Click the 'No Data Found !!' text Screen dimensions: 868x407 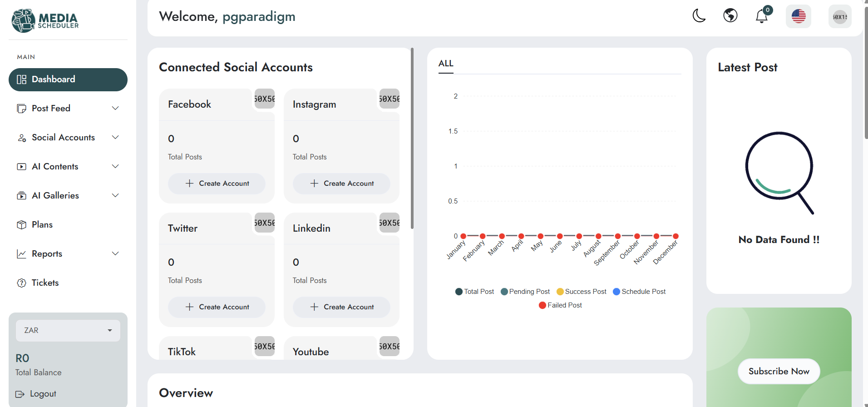pyautogui.click(x=779, y=239)
